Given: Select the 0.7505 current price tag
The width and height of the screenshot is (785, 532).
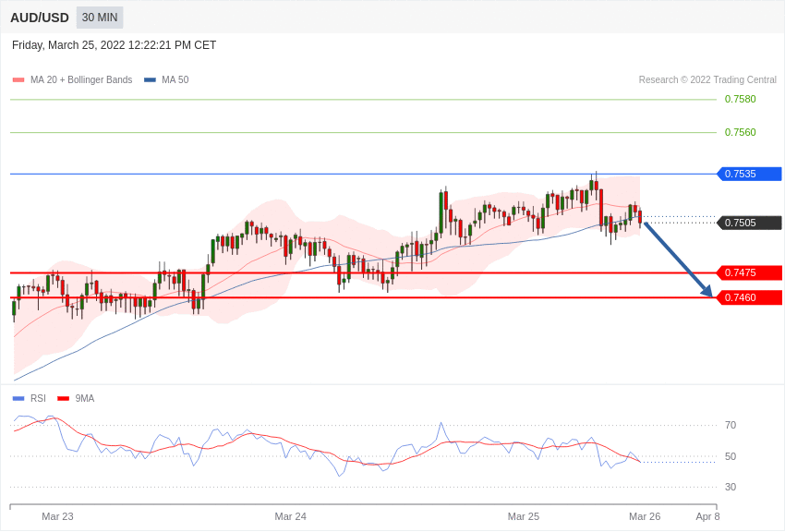Looking at the screenshot, I should 749,223.
